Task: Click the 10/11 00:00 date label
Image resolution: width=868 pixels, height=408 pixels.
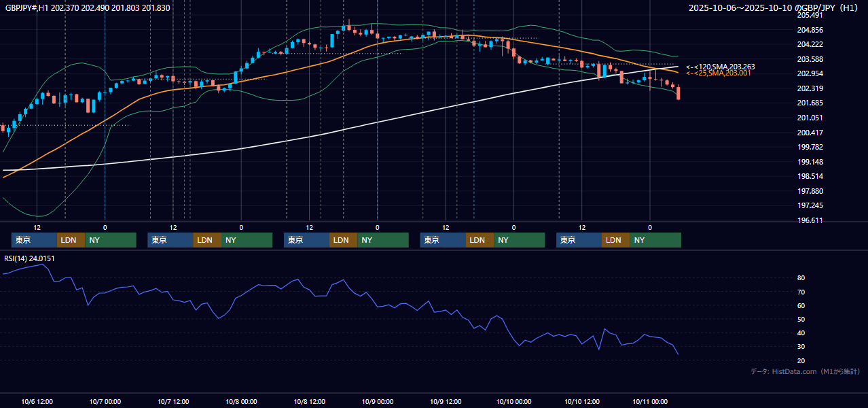Action: pos(650,401)
